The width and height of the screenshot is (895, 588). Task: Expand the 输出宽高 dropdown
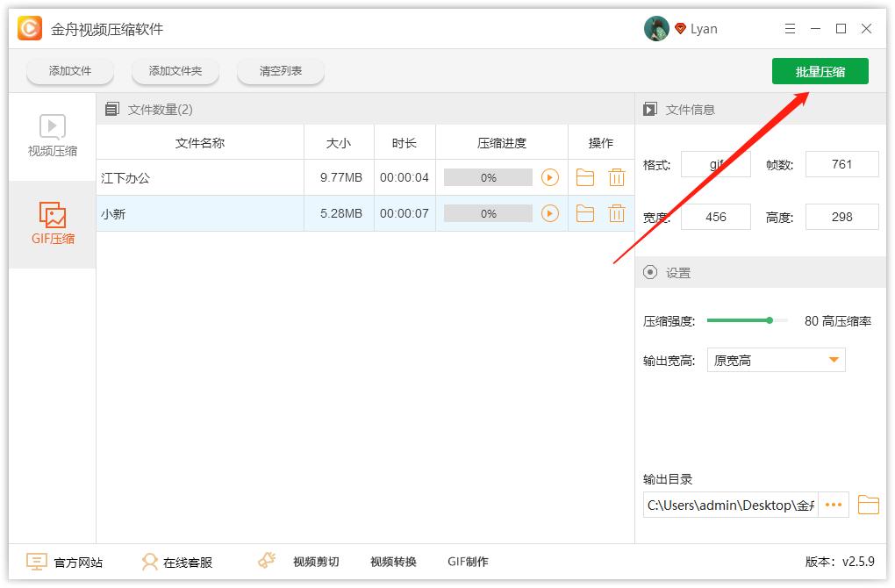point(776,360)
